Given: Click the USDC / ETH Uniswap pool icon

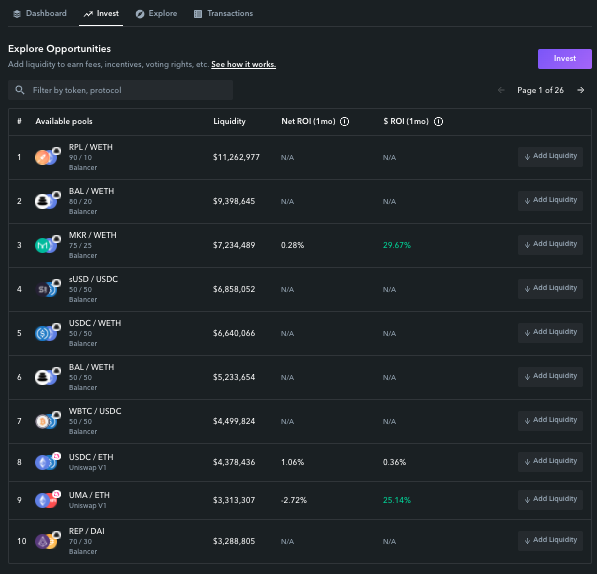Looking at the screenshot, I should coord(48,461).
